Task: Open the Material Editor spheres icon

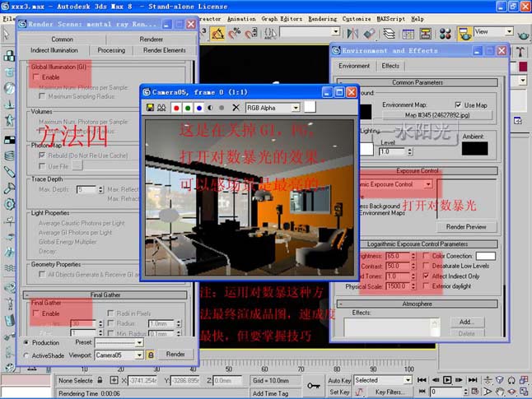Action: click(446, 33)
